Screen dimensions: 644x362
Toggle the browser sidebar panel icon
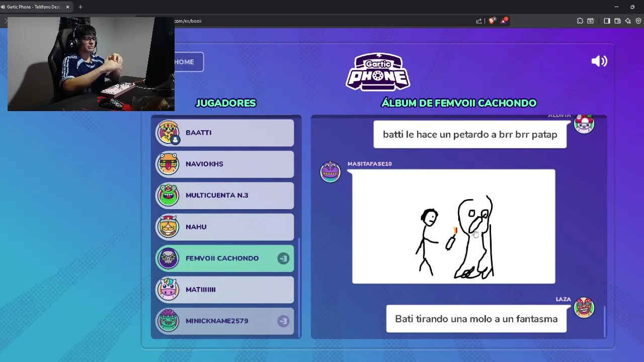[x=607, y=21]
